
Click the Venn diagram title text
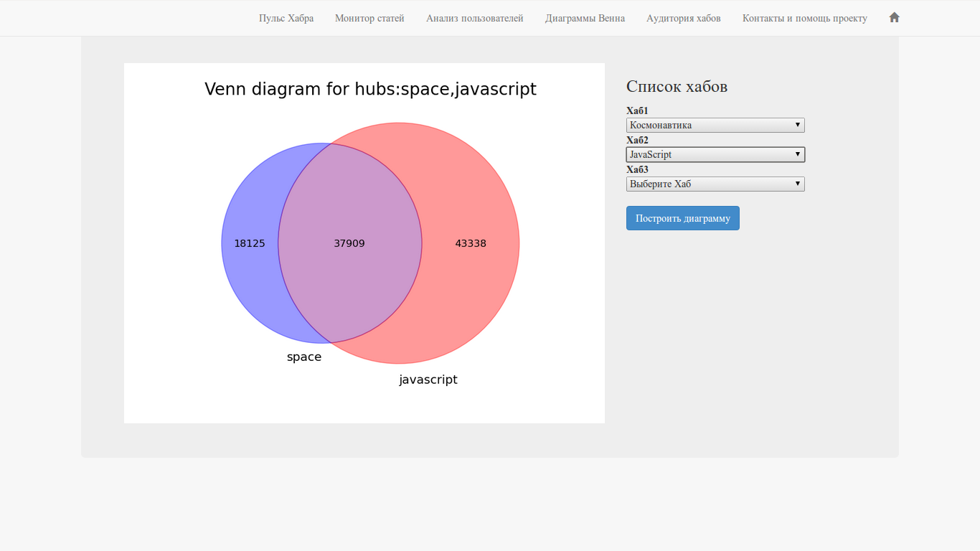[370, 89]
